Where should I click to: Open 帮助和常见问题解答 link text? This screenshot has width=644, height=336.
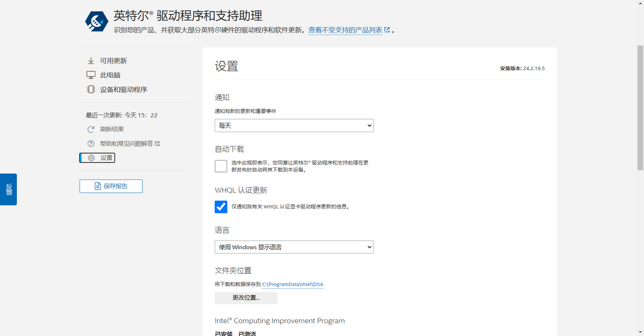(x=126, y=144)
